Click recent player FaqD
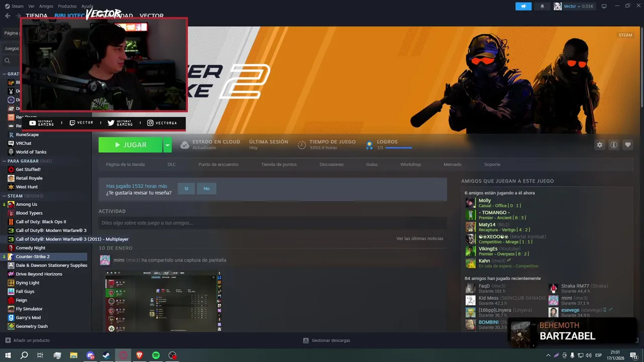This screenshot has width=644, height=362. click(x=484, y=286)
